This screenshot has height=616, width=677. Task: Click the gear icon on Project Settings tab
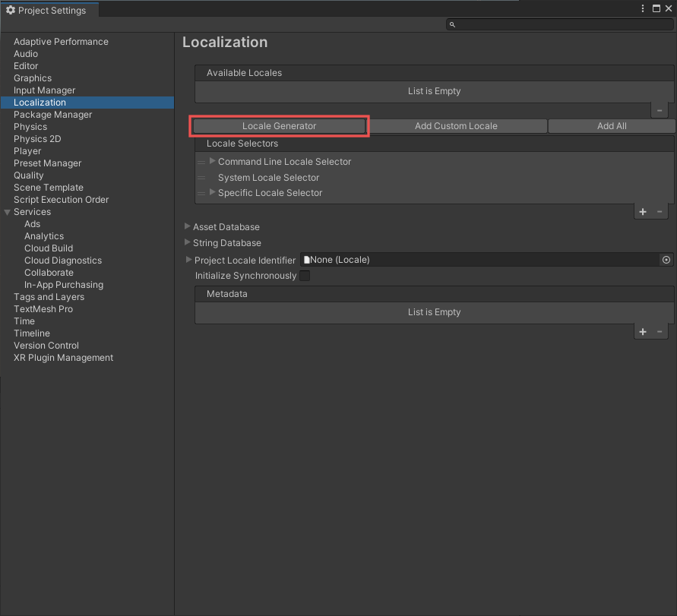[x=11, y=10]
